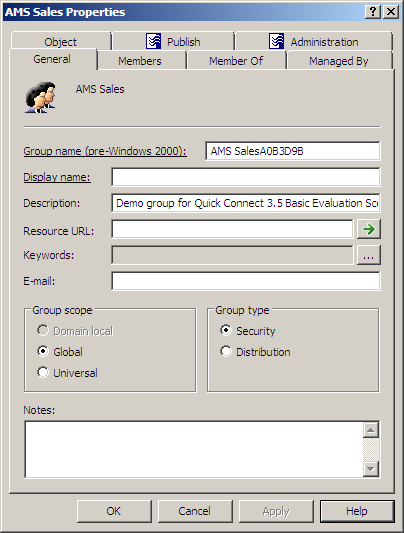
Task: Click the Notes scrollbar track
Action: pyautogui.click(x=371, y=450)
